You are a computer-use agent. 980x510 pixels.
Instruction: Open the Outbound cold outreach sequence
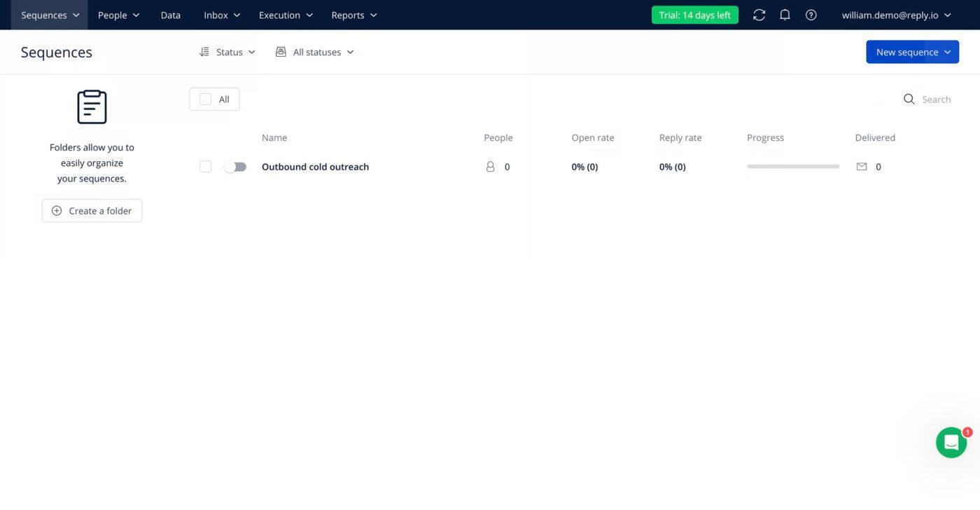315,167
